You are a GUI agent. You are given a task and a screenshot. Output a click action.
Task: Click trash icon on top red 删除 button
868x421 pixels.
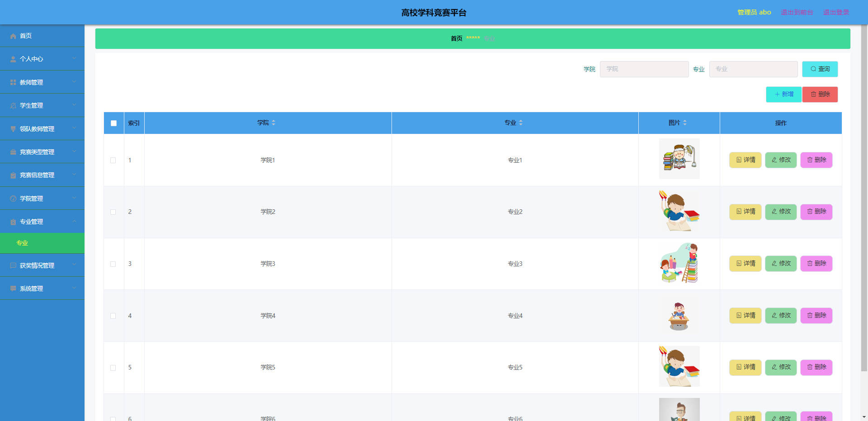coord(813,95)
